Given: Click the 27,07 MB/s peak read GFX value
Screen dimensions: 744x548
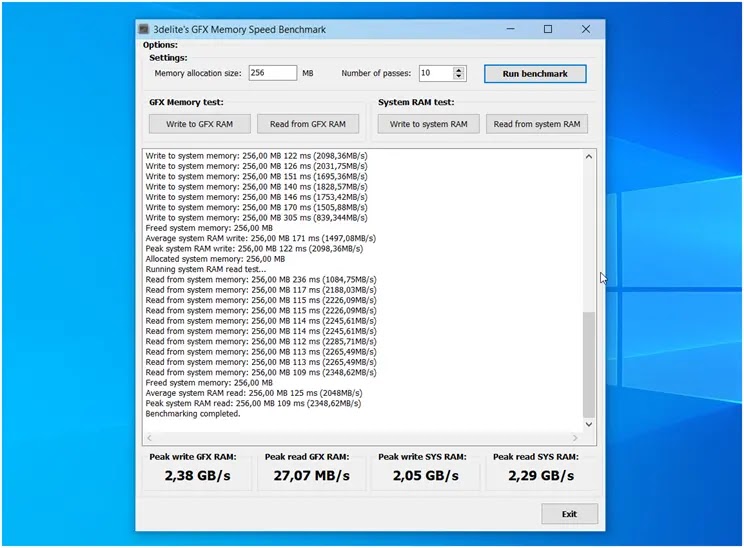Looking at the screenshot, I should (x=311, y=475).
